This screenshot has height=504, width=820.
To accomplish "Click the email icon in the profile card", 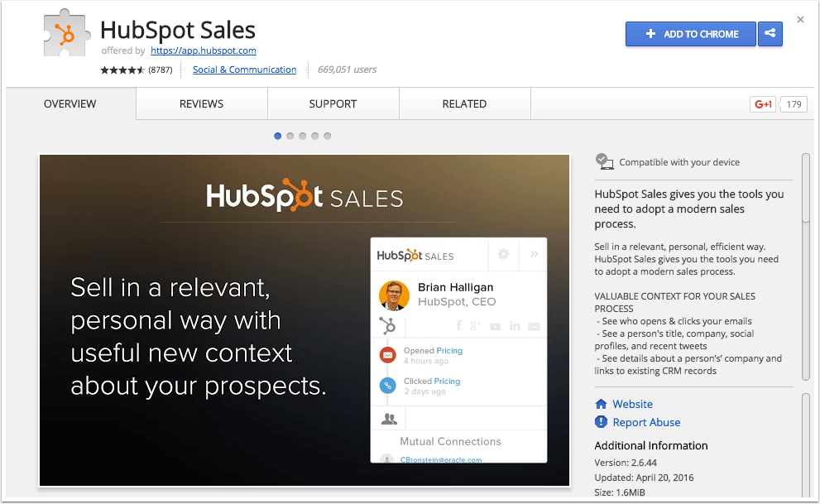I will [533, 326].
